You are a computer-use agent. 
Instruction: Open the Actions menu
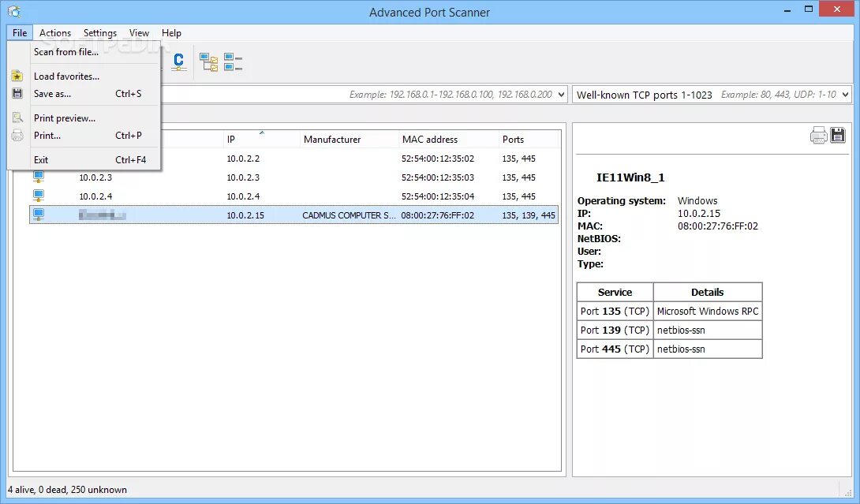pos(55,33)
